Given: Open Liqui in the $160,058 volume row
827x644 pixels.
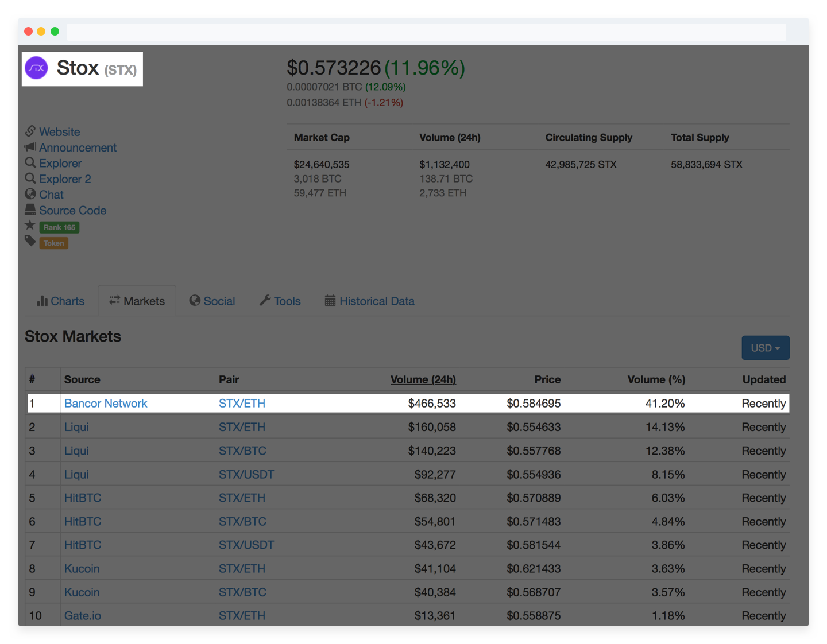Looking at the screenshot, I should click(76, 427).
